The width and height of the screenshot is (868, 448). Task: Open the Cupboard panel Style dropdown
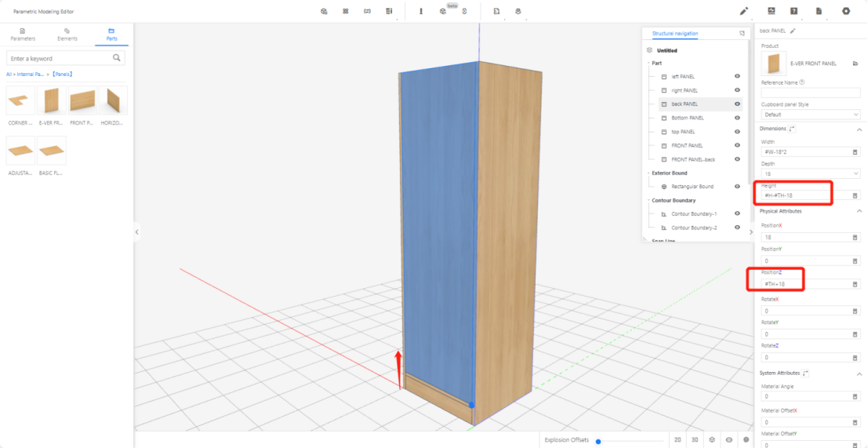(810, 115)
